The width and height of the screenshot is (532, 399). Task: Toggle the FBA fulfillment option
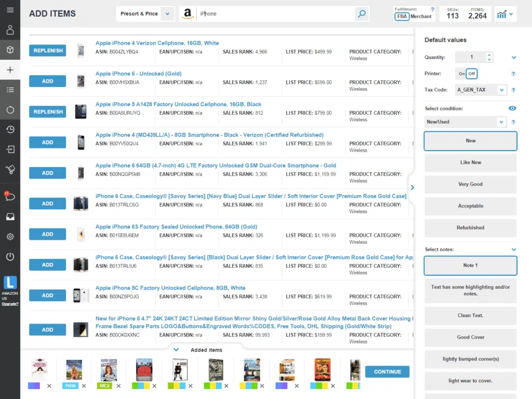click(402, 16)
